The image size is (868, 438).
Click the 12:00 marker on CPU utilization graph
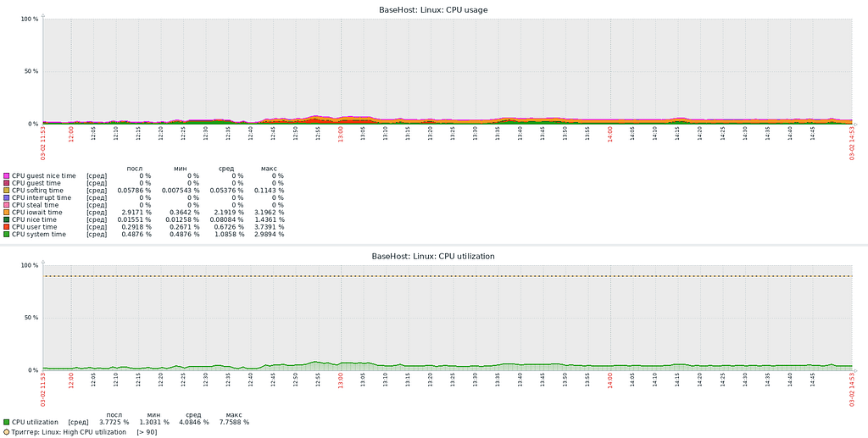[x=71, y=381]
